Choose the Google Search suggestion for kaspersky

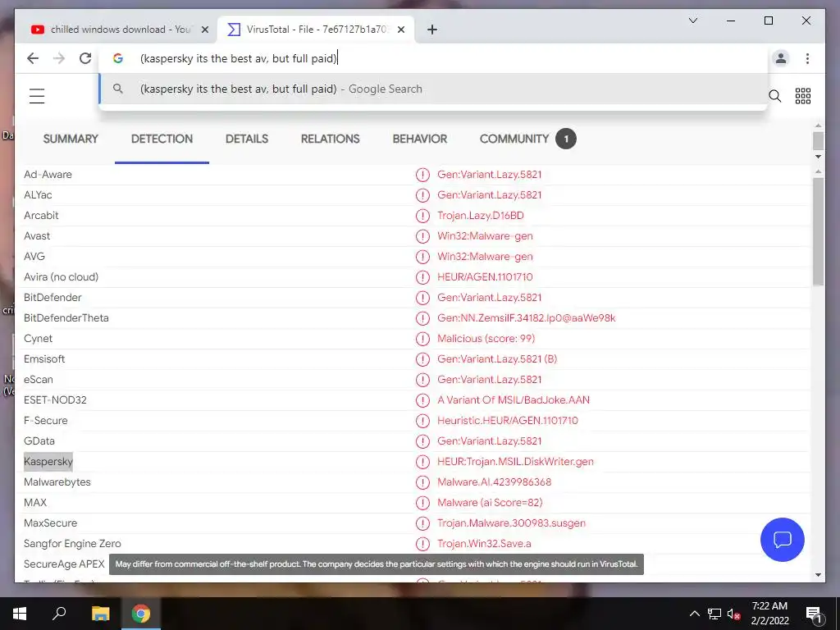coord(433,89)
